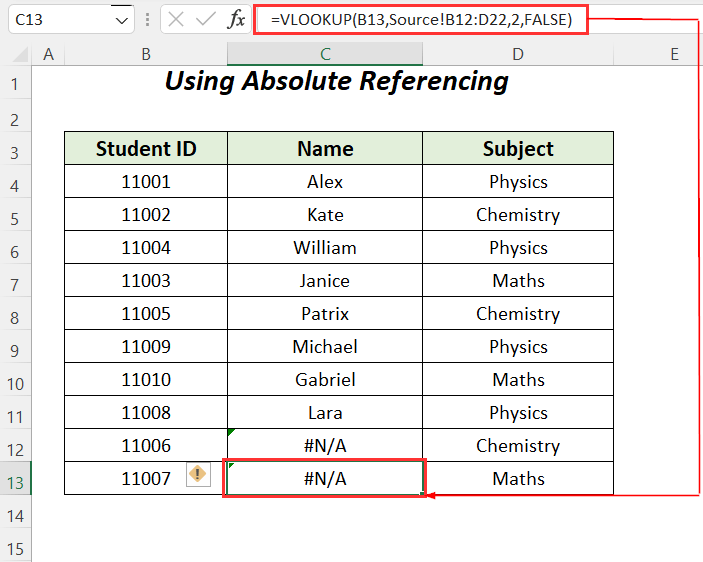Select cell containing Michael
The width and height of the screenshot is (703, 562).
pyautogui.click(x=325, y=346)
